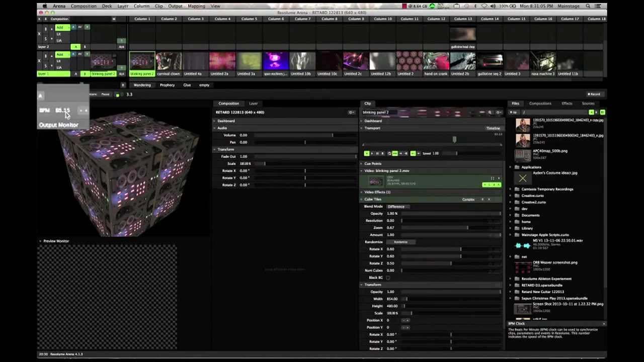Launch the hand on crank clip
The height and width of the screenshot is (362, 644).
(x=436, y=61)
